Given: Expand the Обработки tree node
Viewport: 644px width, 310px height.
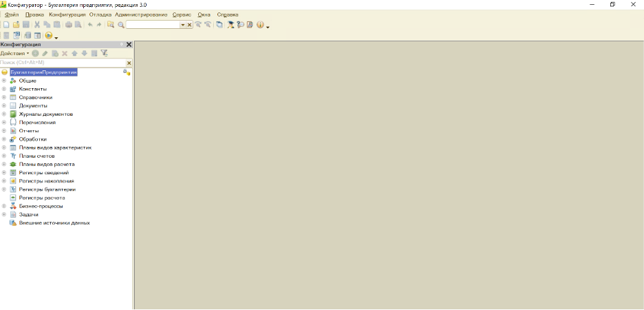Looking at the screenshot, I should coord(4,139).
